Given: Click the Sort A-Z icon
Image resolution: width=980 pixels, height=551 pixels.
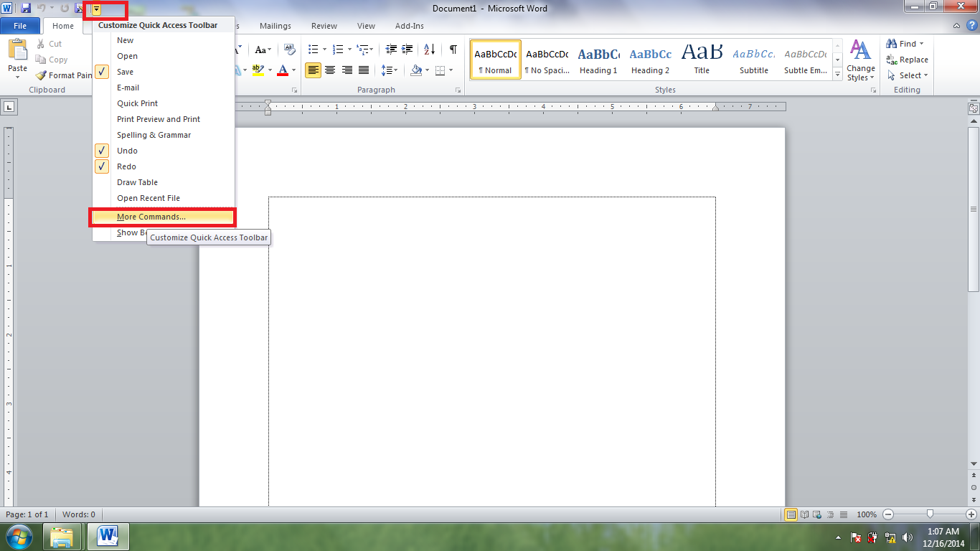Looking at the screenshot, I should coord(429,50).
